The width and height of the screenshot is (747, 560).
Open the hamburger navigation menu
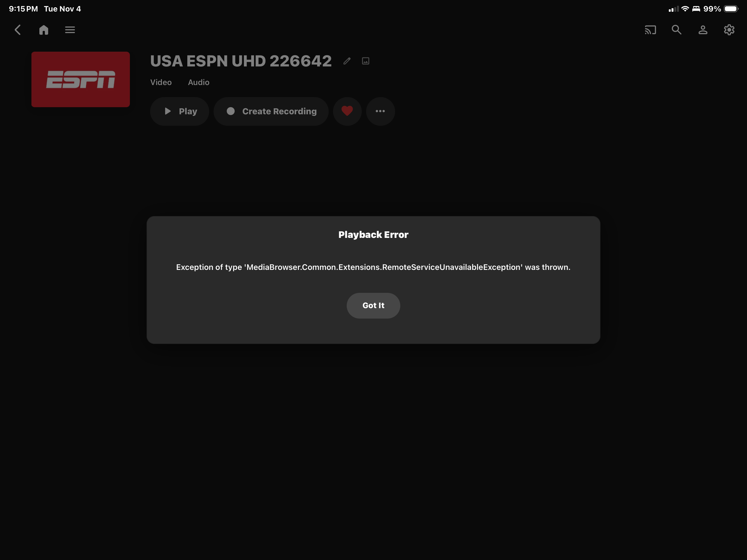(70, 30)
